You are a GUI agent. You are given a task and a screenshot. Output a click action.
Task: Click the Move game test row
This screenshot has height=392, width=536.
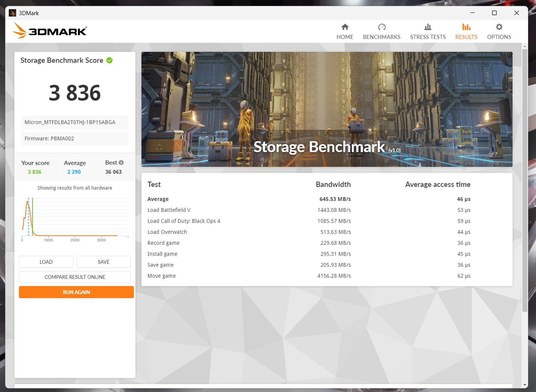pyautogui.click(x=327, y=276)
